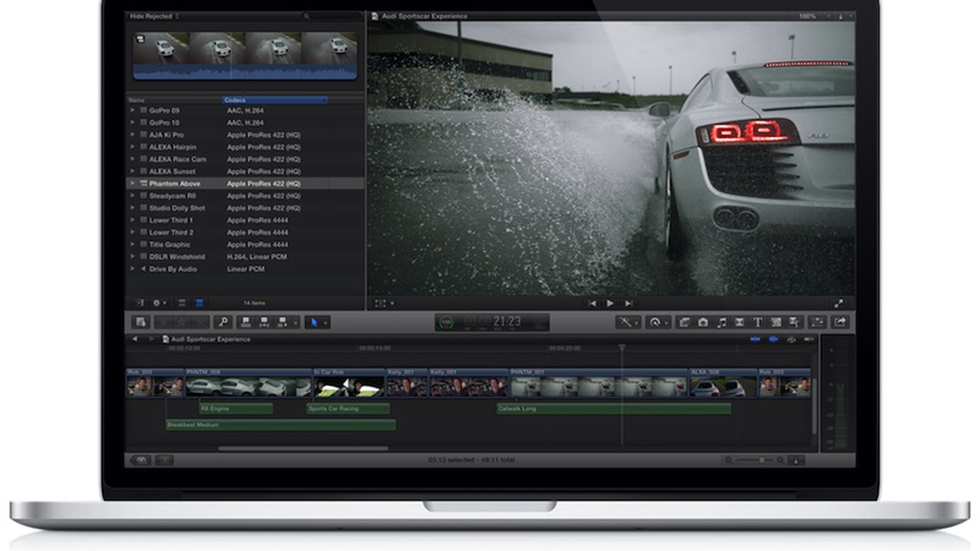Jump to previous edit point

click(x=592, y=303)
